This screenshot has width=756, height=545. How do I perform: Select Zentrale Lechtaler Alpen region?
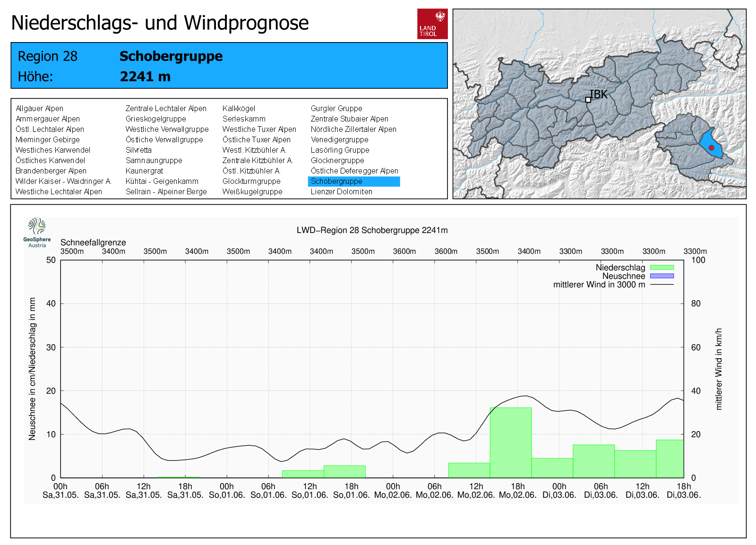click(x=166, y=109)
